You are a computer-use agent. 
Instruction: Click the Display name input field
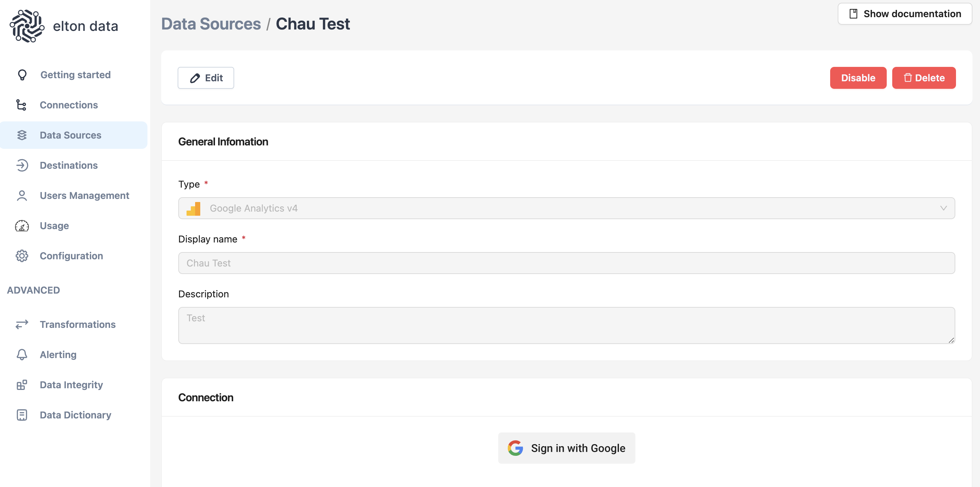click(566, 263)
